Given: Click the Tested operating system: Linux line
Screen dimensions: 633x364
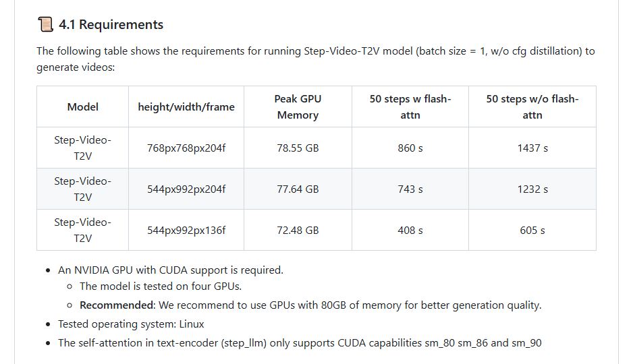Looking at the screenshot, I should [x=131, y=324].
